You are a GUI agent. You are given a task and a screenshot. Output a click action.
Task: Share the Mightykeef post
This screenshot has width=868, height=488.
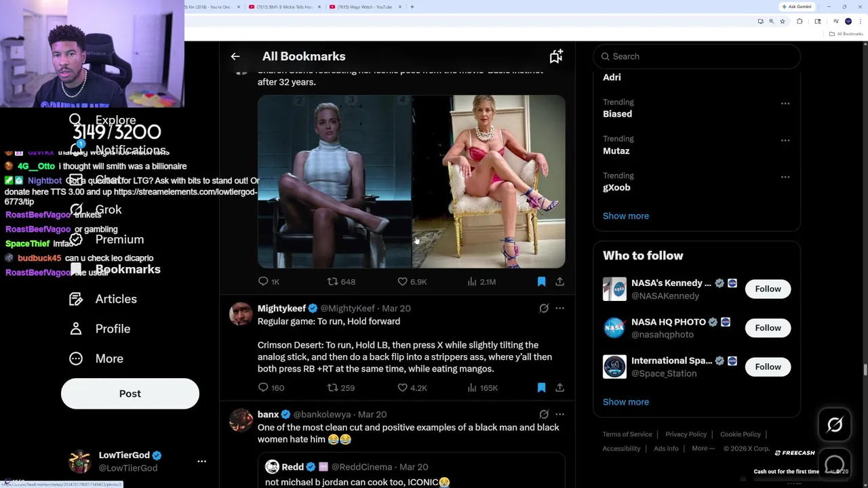point(559,388)
